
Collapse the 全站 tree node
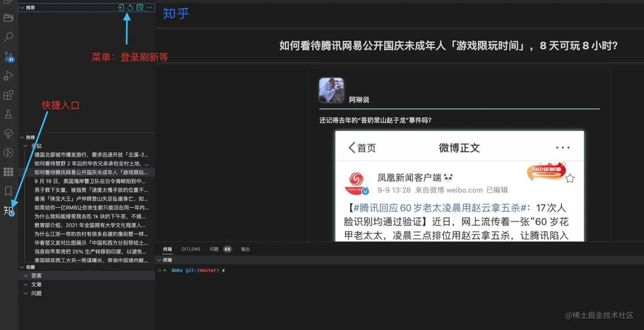click(x=26, y=146)
